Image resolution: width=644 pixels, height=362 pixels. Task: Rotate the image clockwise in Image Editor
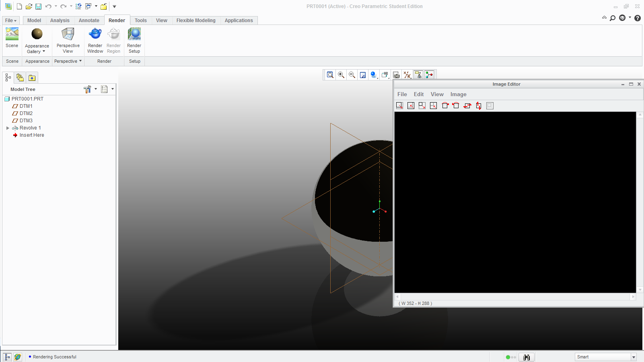point(444,105)
